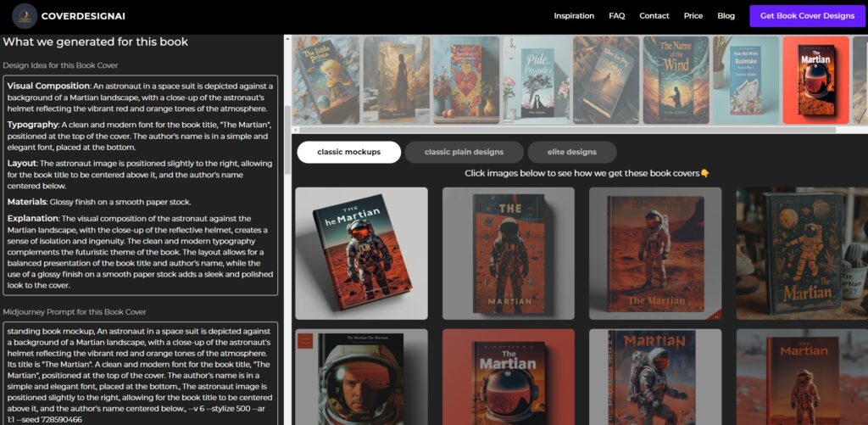Open the red-background helmet Martian mockup
Image resolution: width=868 pixels, height=425 pixels.
click(509, 377)
